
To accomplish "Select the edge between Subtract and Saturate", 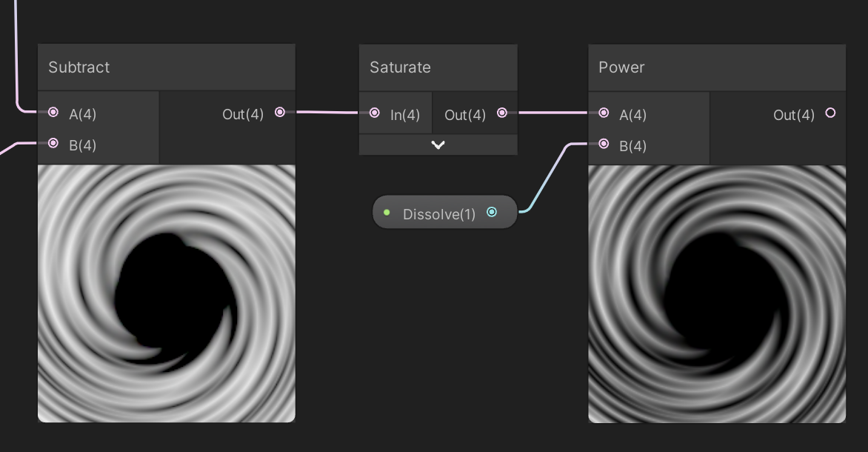I will pos(326,113).
